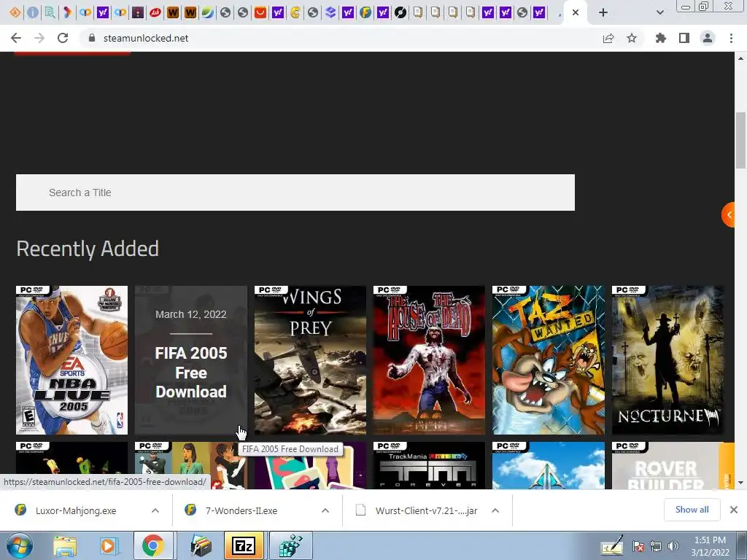Screen dimensions: 747x560
Task: Expand options for Luxor-Mahjong.exe download
Action: point(155,510)
